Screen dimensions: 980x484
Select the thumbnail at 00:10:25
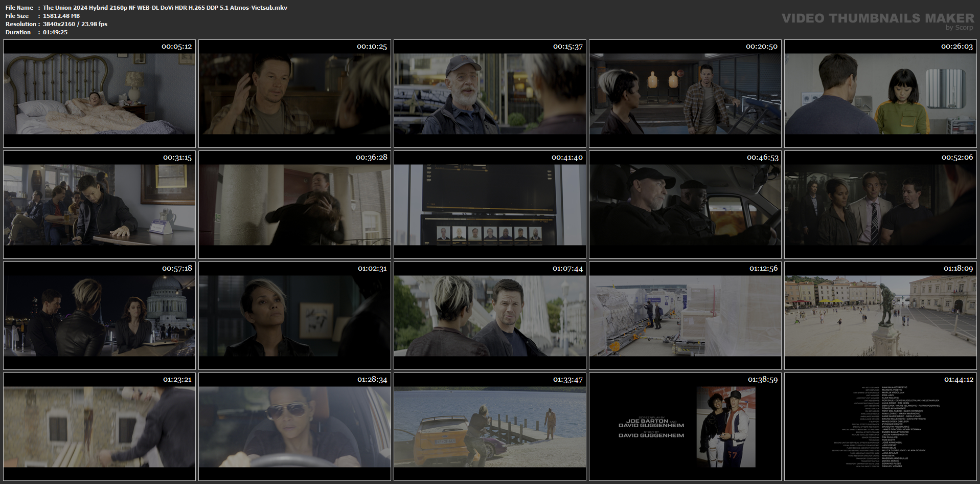pos(294,94)
